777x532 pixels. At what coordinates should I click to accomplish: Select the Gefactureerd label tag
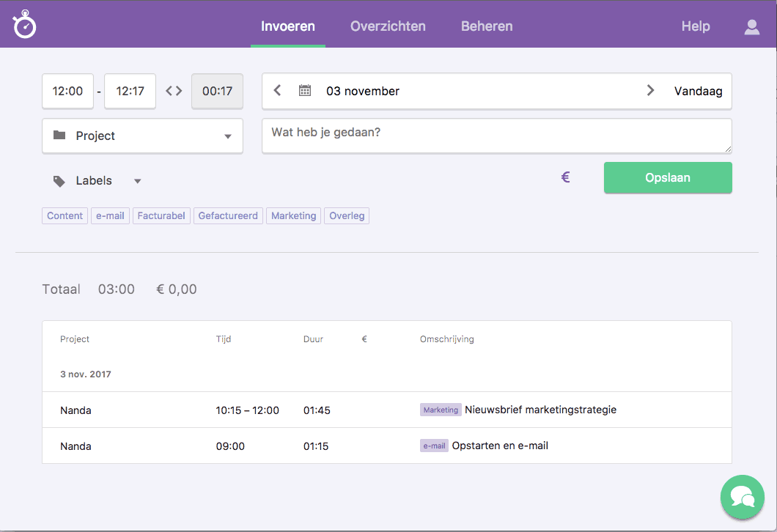[228, 216]
